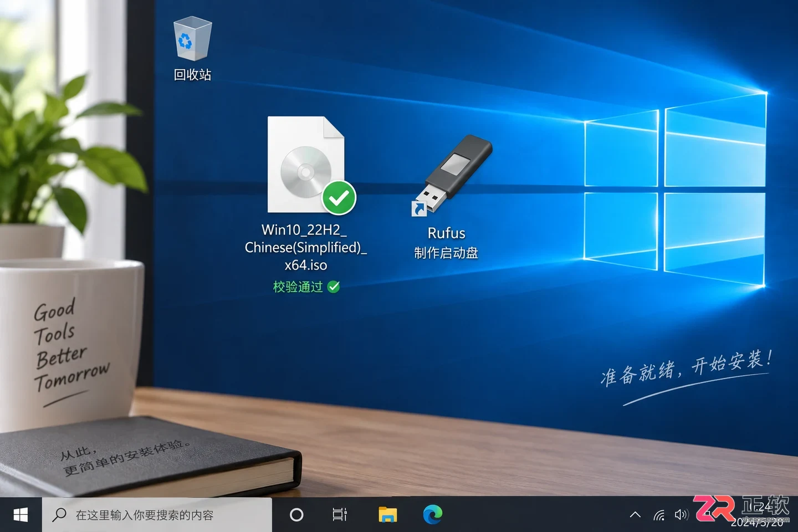Click the taskbar search box
The width and height of the screenshot is (798, 532).
click(x=157, y=515)
